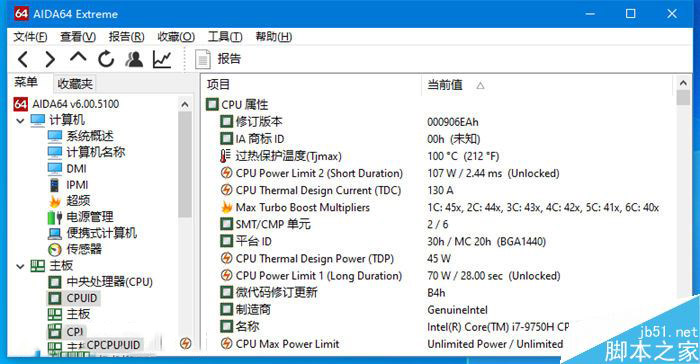Click the gauge icon beside 传感器

tap(54, 249)
